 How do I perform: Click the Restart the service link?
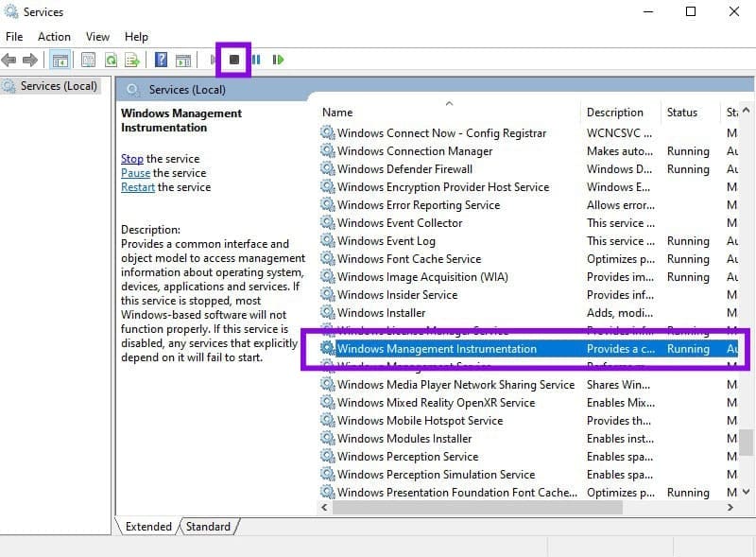tap(138, 187)
